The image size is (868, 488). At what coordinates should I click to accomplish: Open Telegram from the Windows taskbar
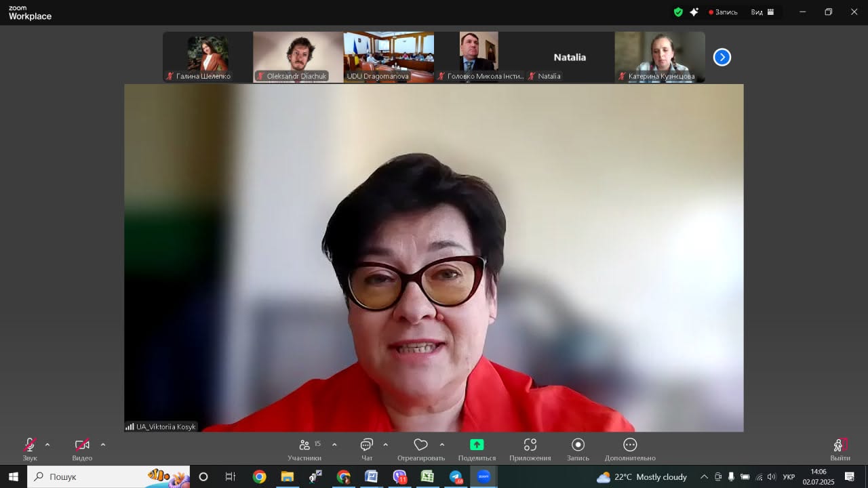click(455, 477)
